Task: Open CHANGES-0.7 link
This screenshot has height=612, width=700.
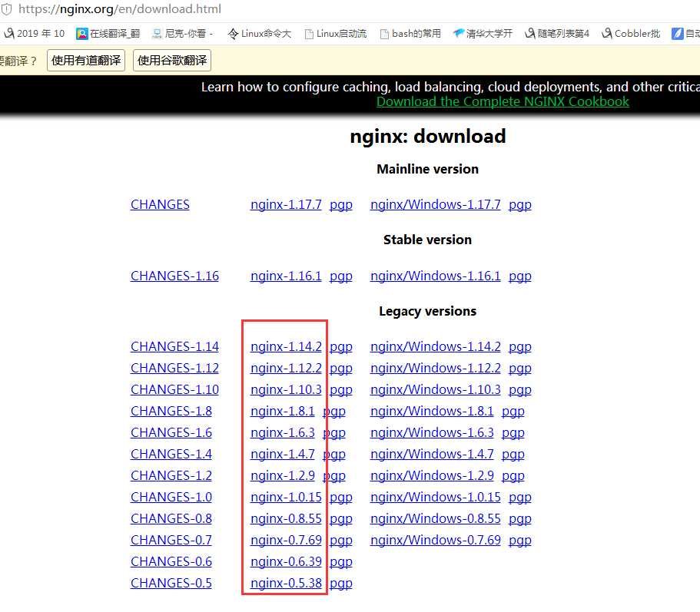Action: [x=171, y=540]
